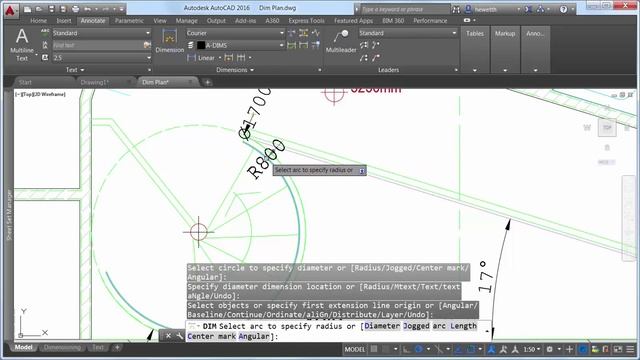Open the Home ribbon tab
The image size is (640, 360).
[38, 20]
